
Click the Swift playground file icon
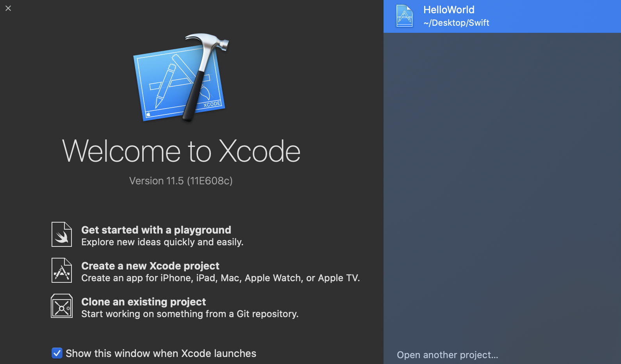point(62,234)
